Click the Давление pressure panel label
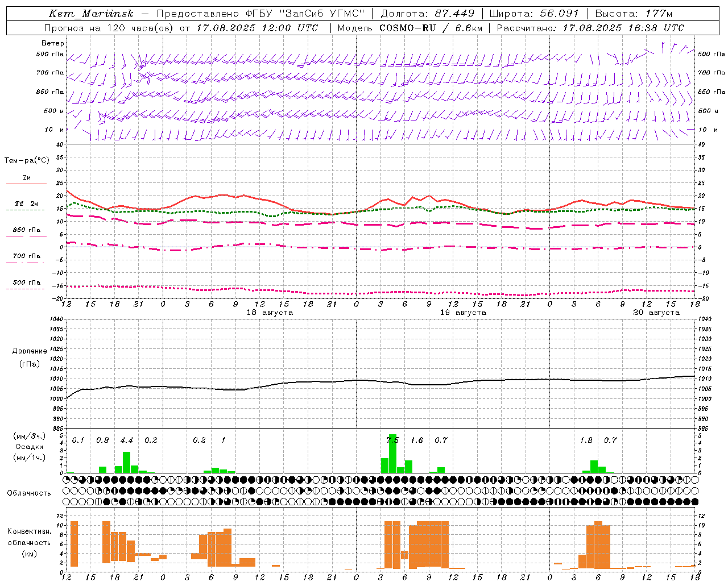This screenshot has height=582, width=728. pos(30,351)
